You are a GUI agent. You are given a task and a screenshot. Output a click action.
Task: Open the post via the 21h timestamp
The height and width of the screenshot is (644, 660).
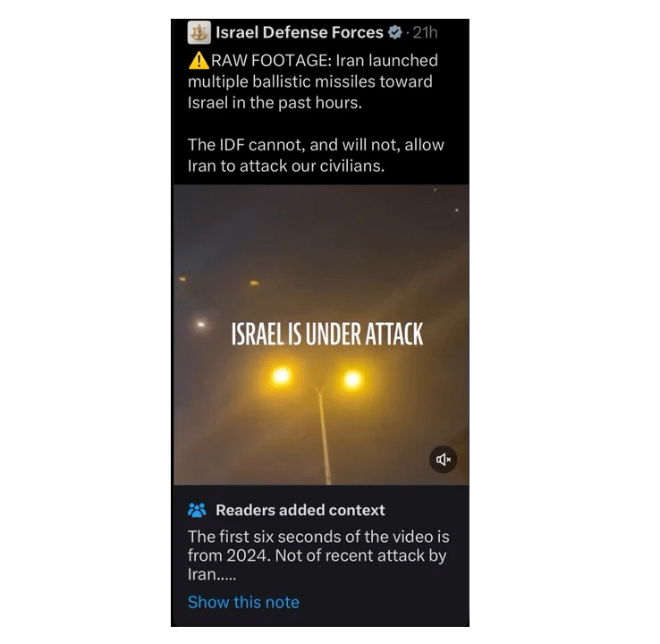coord(425,32)
